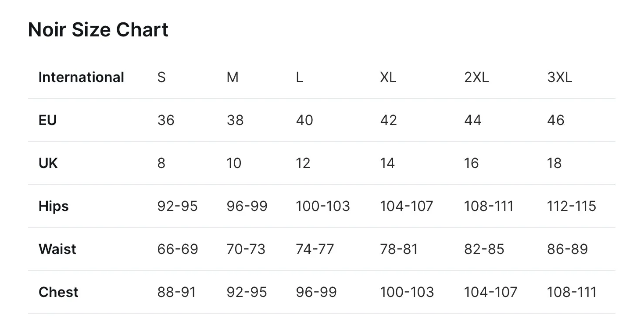This screenshot has height=322, width=644.
Task: Click chest measurement 88-91
Action: (x=176, y=292)
